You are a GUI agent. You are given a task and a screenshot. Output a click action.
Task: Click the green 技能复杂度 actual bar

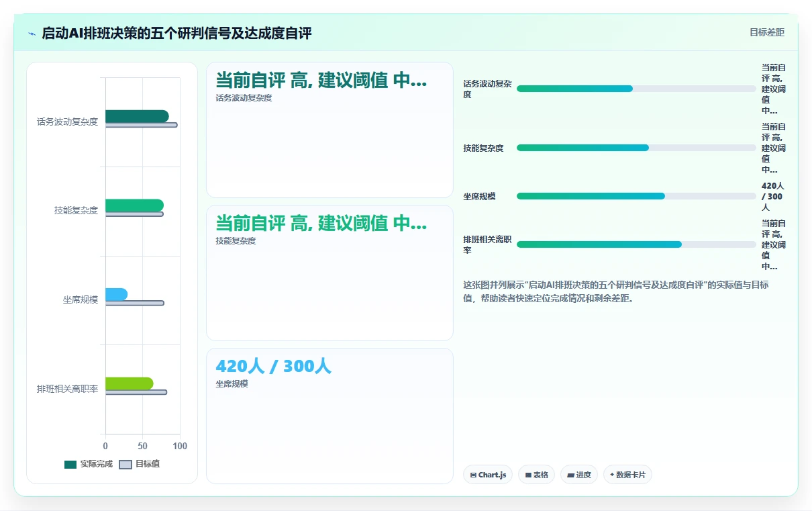[x=134, y=205]
